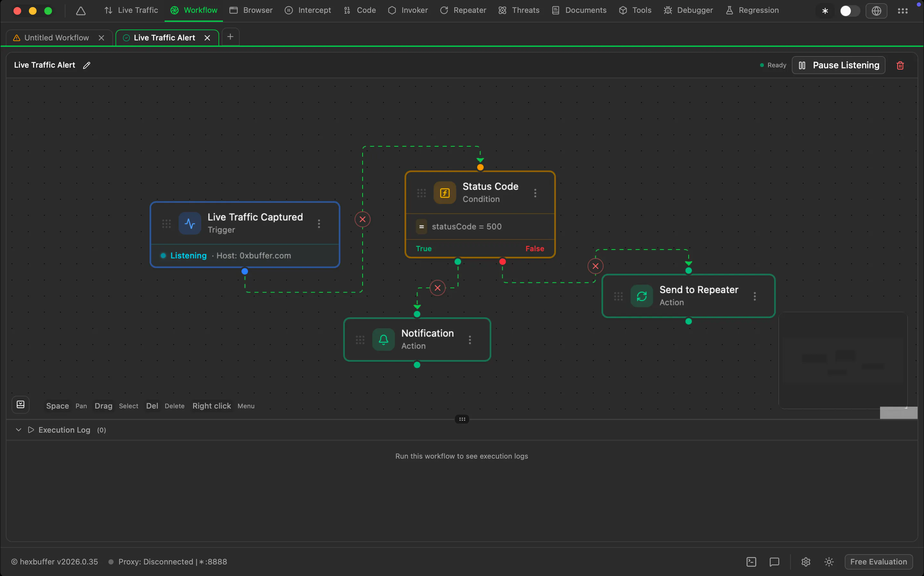Open the apps grid menu icon
The width and height of the screenshot is (924, 576).
pyautogui.click(x=903, y=11)
